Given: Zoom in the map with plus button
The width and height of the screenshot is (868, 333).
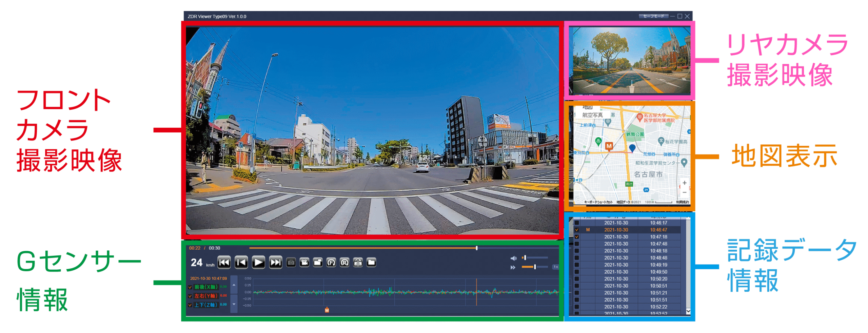Looking at the screenshot, I should (684, 183).
